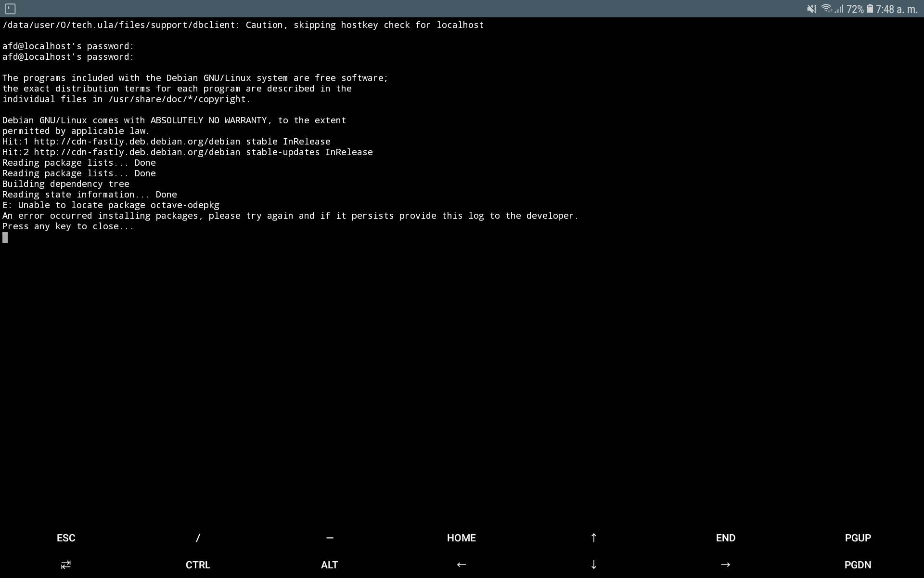This screenshot has width=924, height=578.
Task: Tap the muted sound status icon
Action: click(x=812, y=9)
